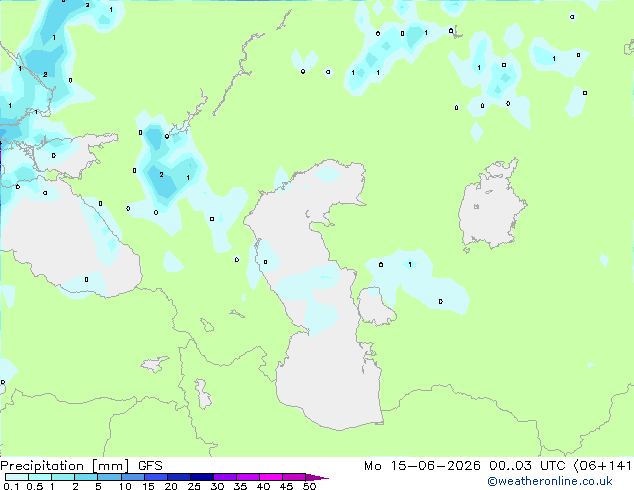Viewport: 634px width, 490px height.
Task: Click the legend value "15"
Action: [x=148, y=486]
